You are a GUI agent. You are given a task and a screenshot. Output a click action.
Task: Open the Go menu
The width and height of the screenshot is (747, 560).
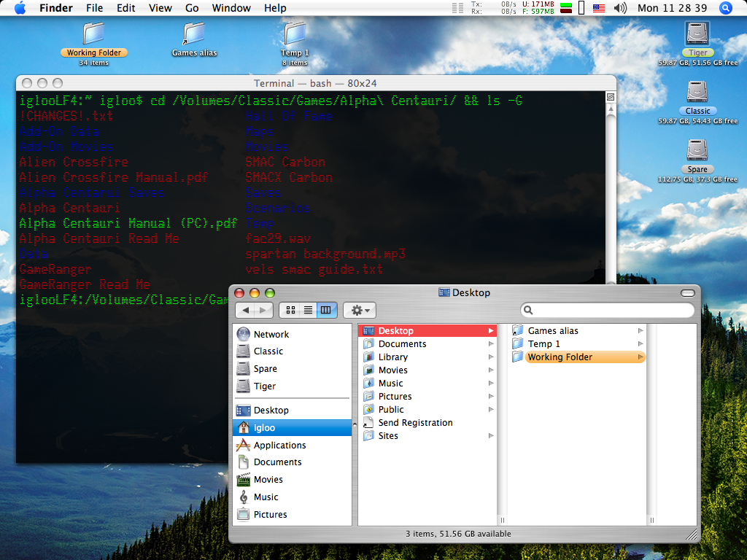(192, 8)
